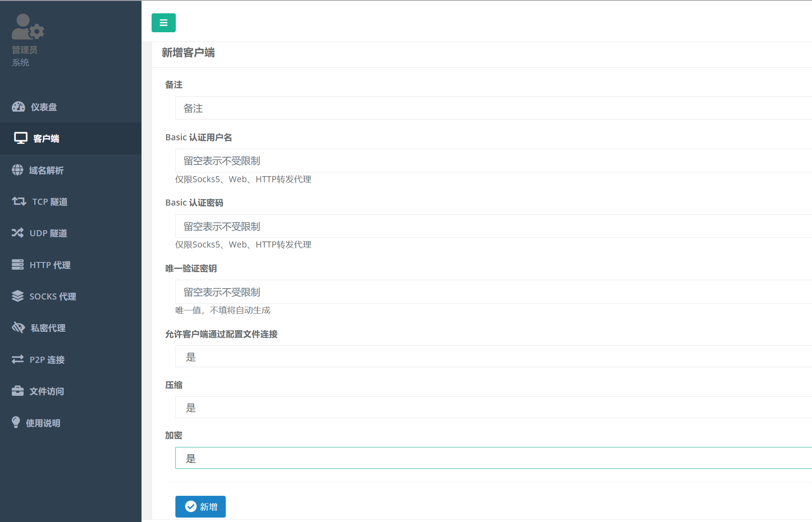The image size is (812, 522).
Task: Click the monitor icon for 客户端
Action: pos(21,138)
